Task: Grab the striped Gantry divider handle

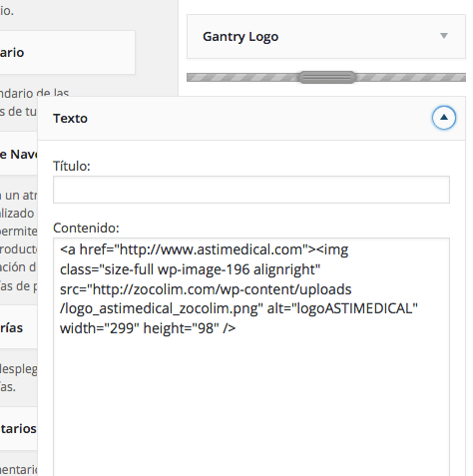Action: point(327,78)
